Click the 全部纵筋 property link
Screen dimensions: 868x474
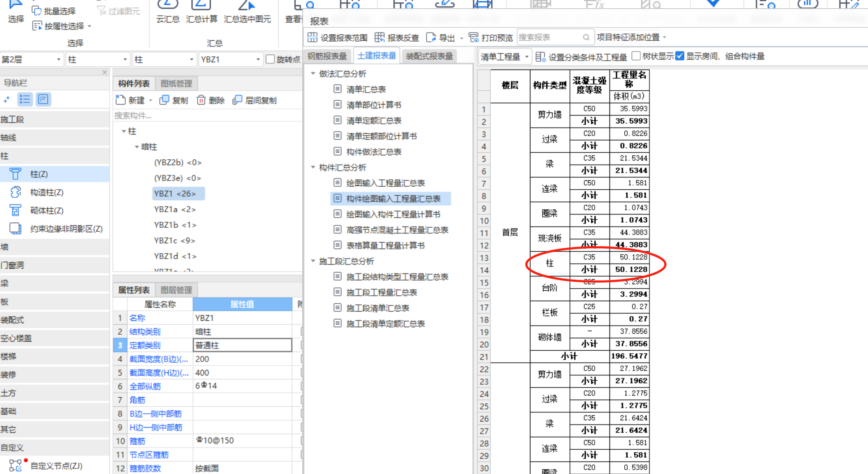coord(145,386)
